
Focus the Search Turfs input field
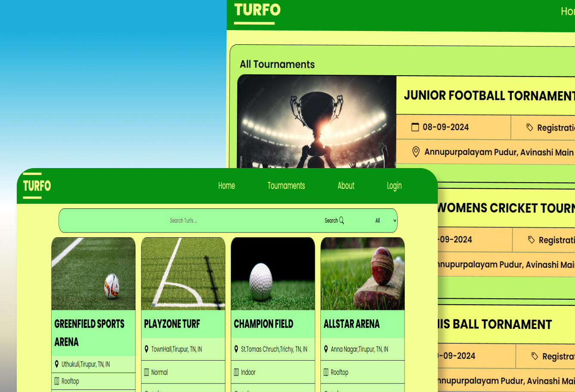(x=184, y=220)
